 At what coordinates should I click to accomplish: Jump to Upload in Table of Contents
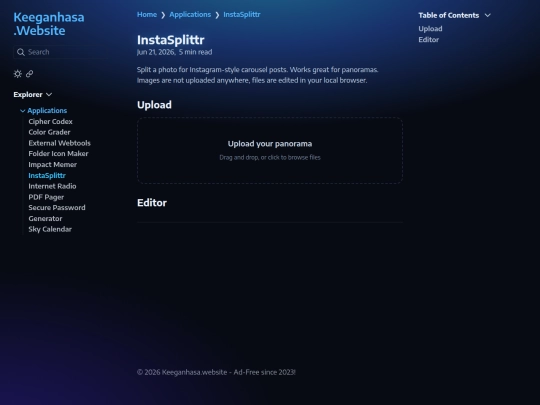pos(430,29)
